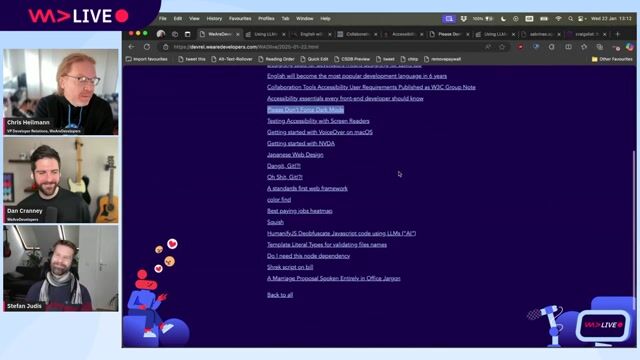Toggle the split screen icon
The image size is (640, 360).
(568, 47)
